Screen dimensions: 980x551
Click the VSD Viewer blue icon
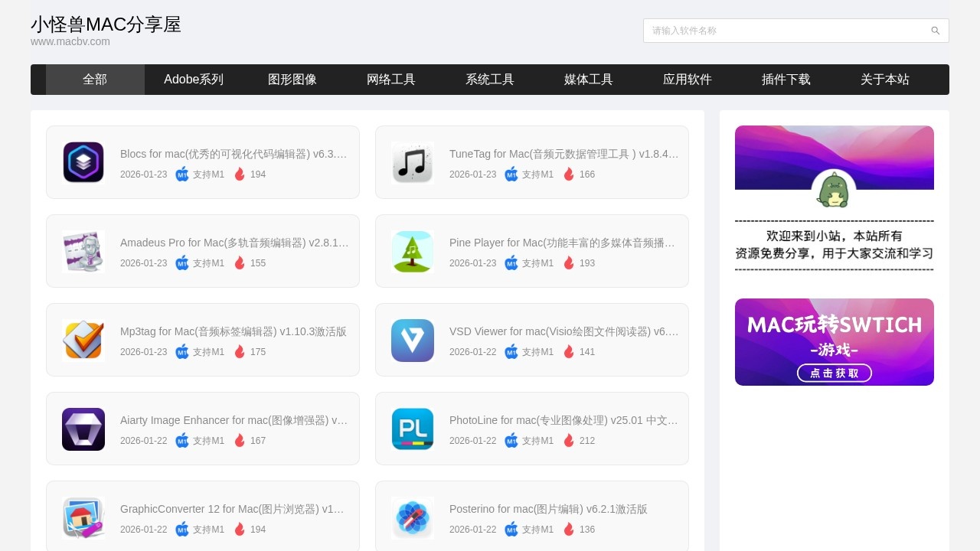pyautogui.click(x=412, y=339)
